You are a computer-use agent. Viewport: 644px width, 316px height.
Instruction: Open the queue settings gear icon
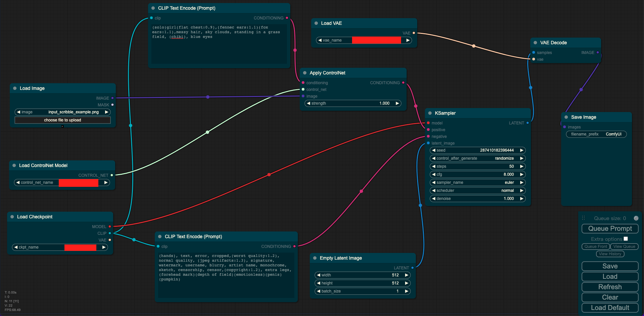pyautogui.click(x=636, y=218)
